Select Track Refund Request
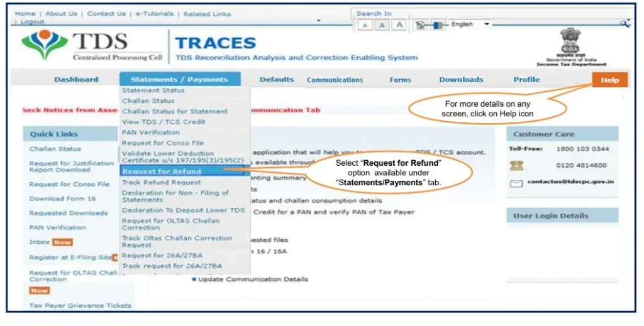 pyautogui.click(x=162, y=183)
